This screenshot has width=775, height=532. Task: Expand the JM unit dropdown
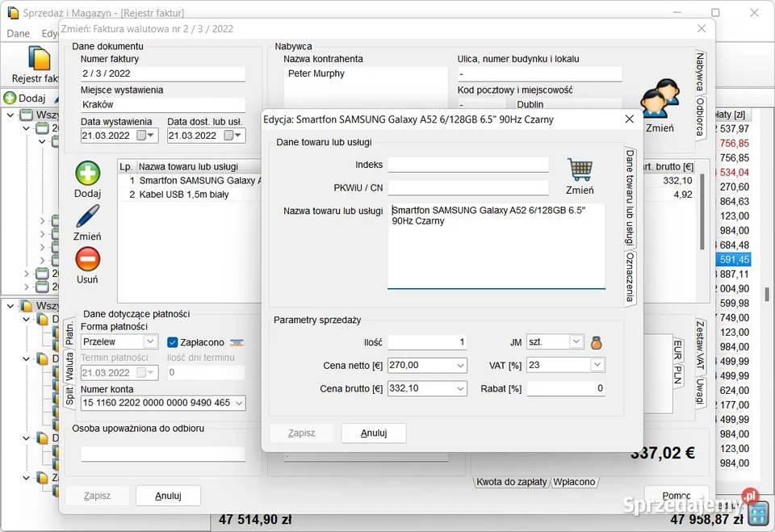[576, 342]
